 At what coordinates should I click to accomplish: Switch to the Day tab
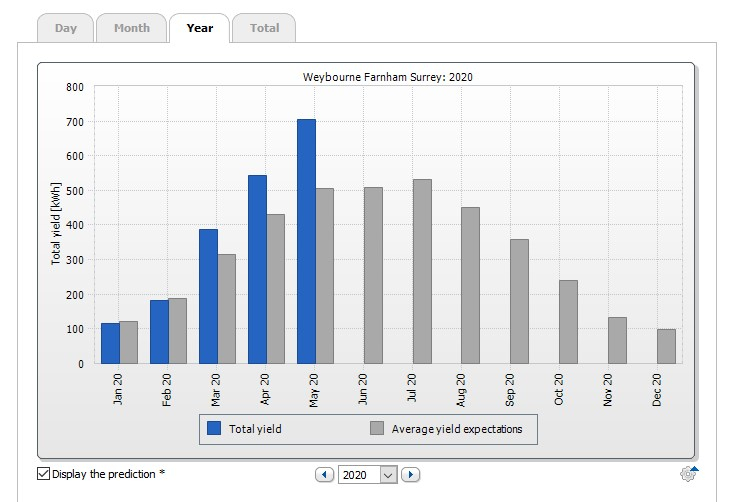click(65, 28)
